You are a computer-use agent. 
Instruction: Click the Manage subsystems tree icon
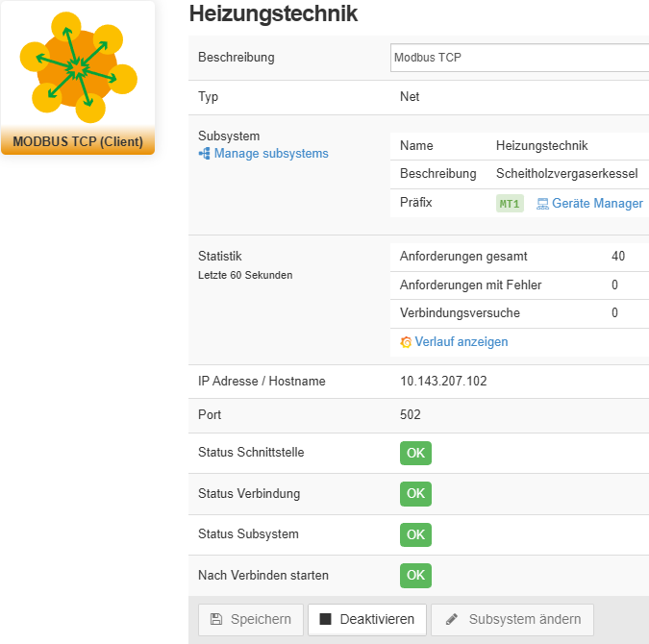(204, 154)
